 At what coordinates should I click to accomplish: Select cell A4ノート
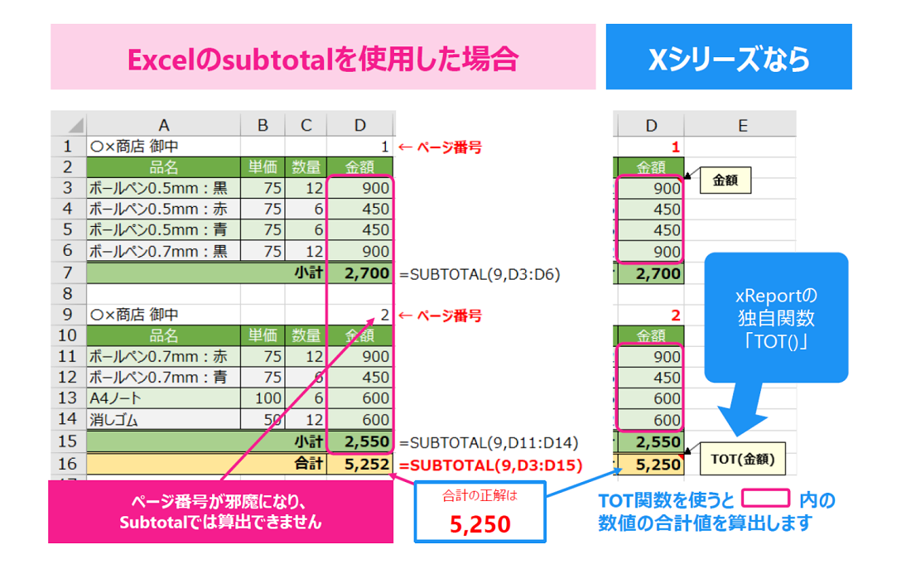pyautogui.click(x=163, y=398)
